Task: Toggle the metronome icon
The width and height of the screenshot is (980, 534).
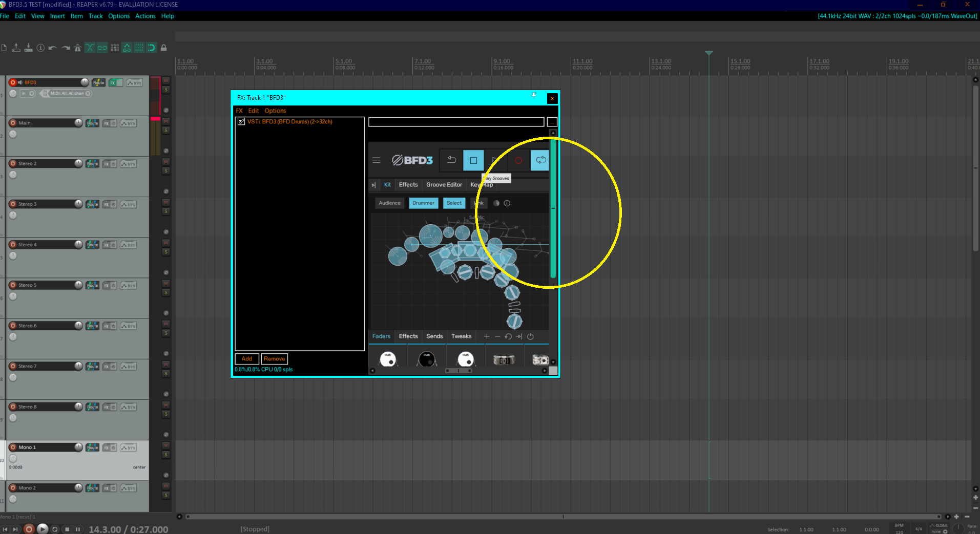Action: pos(78,48)
